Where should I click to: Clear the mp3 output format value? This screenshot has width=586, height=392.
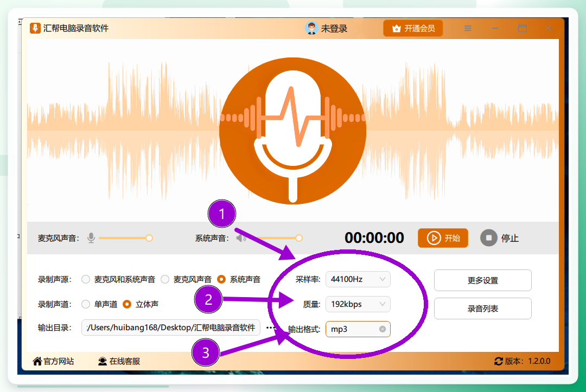[x=383, y=329]
